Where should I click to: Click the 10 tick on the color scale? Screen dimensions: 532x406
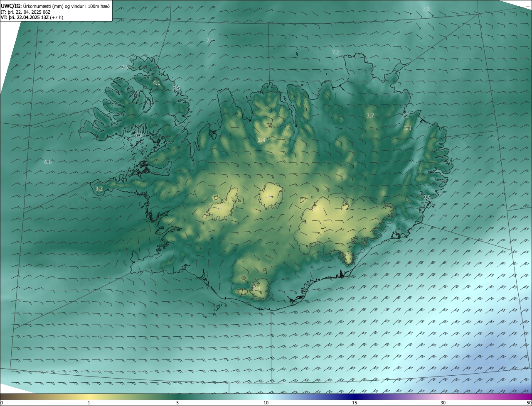[266, 403]
